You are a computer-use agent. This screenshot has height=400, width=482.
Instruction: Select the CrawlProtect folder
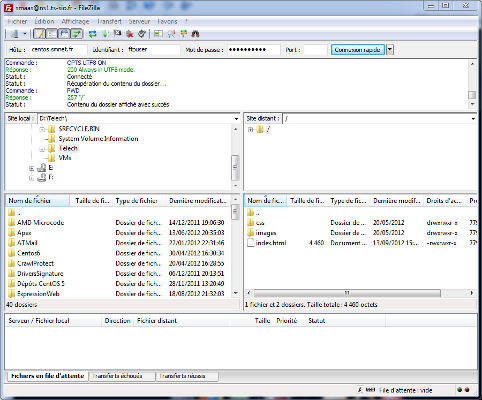35,263
